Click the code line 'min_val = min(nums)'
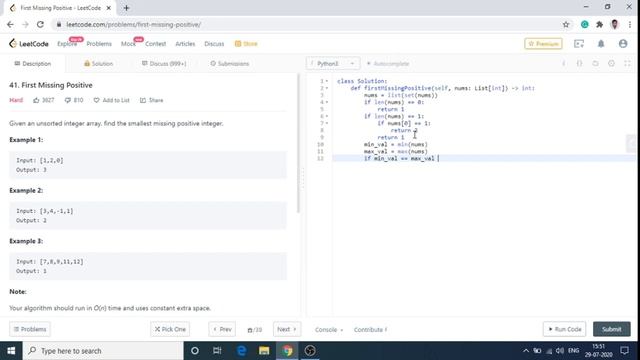 point(396,144)
